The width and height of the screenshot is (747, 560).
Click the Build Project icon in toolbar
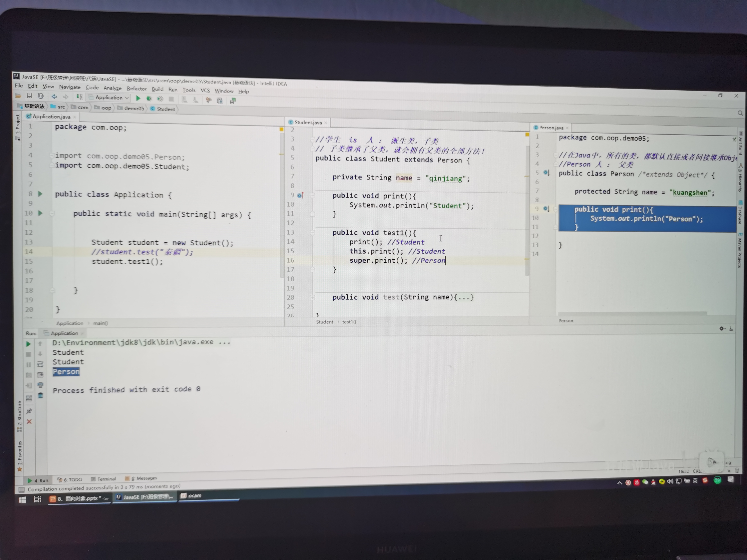(x=79, y=97)
